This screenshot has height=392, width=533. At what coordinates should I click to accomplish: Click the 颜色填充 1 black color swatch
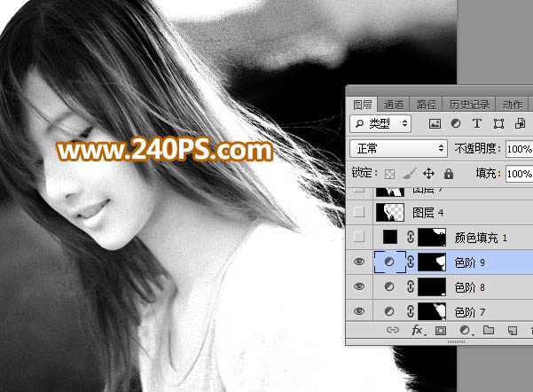[390, 237]
